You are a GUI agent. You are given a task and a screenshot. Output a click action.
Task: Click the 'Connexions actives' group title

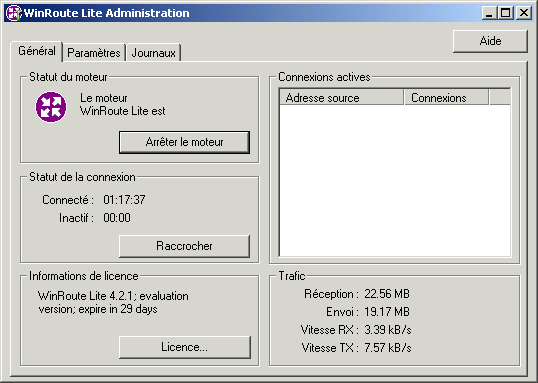click(324, 77)
